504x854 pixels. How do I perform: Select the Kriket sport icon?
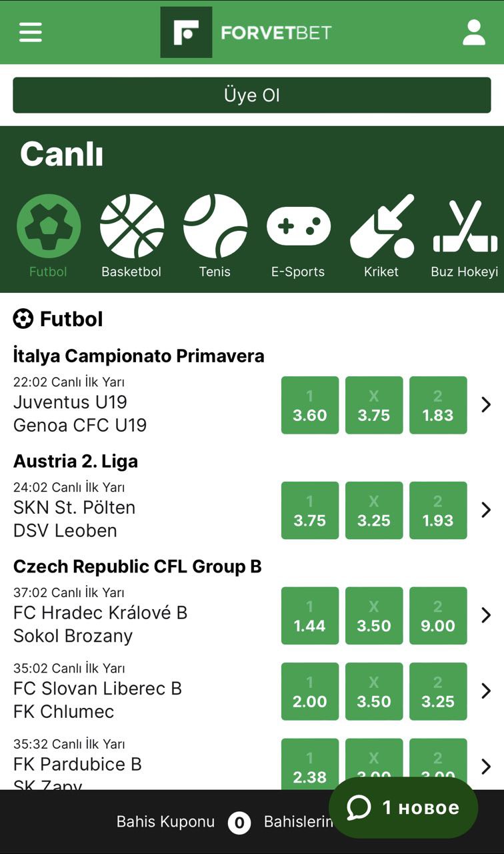click(381, 227)
